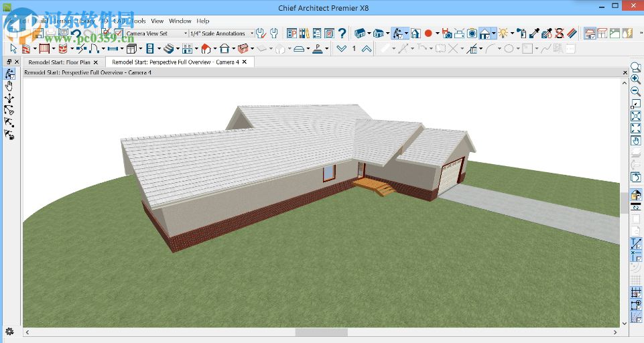Select the Perspective Full Overview - Camera 4 tab

pos(176,62)
